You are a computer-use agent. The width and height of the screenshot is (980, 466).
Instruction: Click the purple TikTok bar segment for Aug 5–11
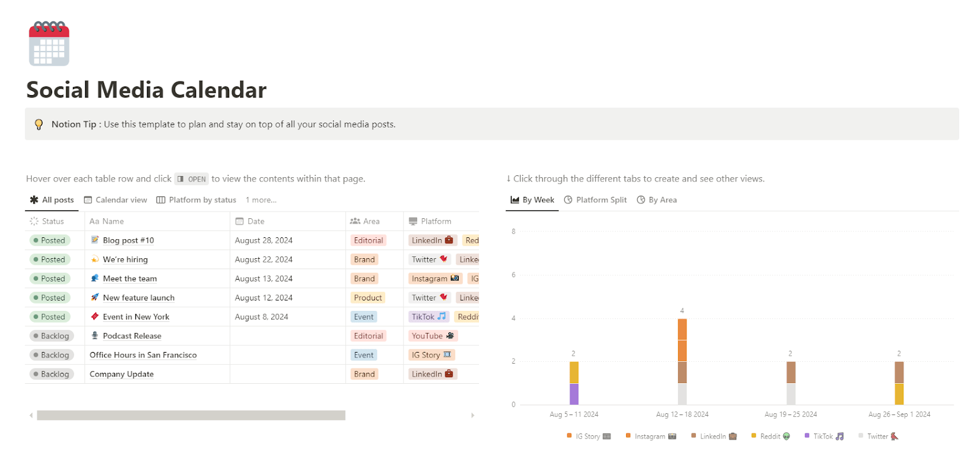click(574, 394)
